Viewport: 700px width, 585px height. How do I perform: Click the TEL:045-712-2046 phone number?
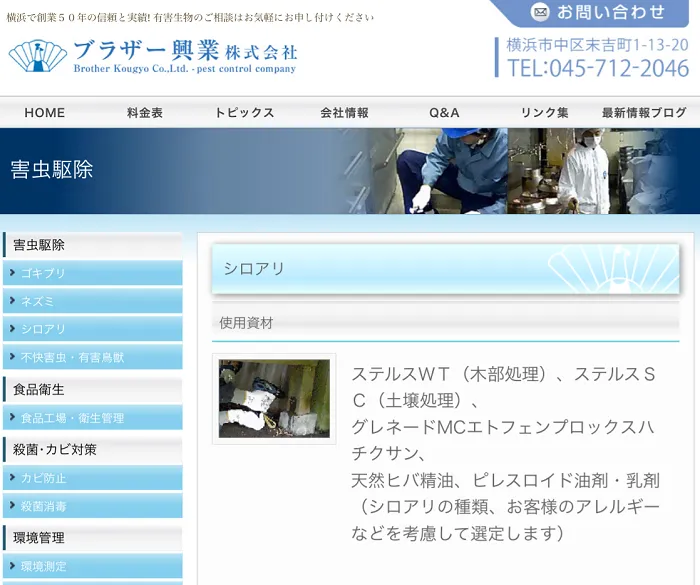pos(598,68)
